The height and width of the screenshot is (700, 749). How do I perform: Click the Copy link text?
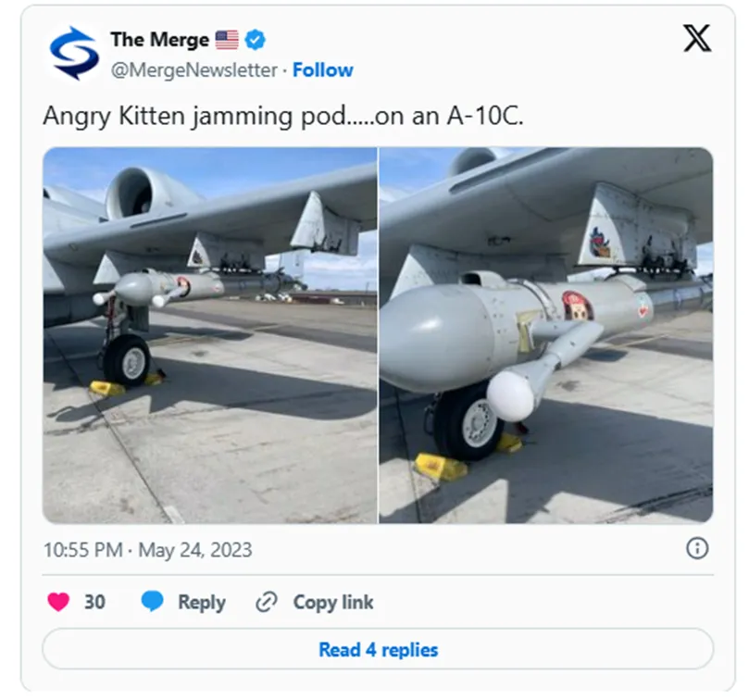coord(333,602)
